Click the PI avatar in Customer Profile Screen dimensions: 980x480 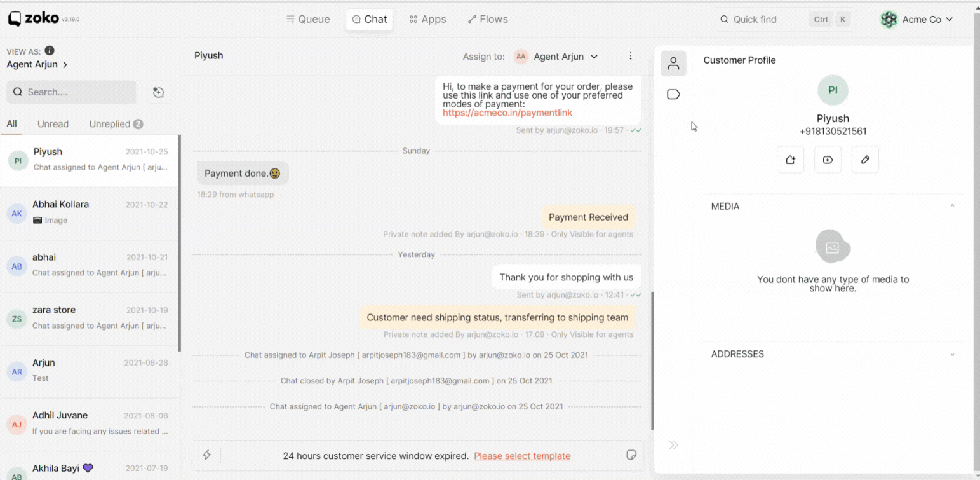(x=833, y=90)
